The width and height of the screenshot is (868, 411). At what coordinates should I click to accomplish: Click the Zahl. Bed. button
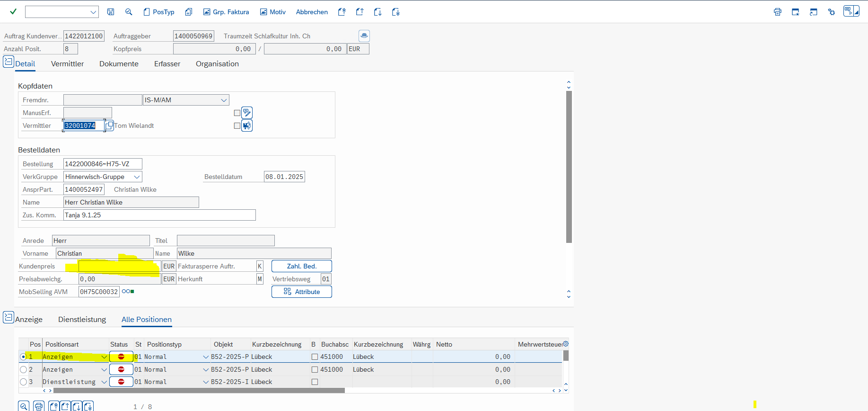pyautogui.click(x=302, y=266)
